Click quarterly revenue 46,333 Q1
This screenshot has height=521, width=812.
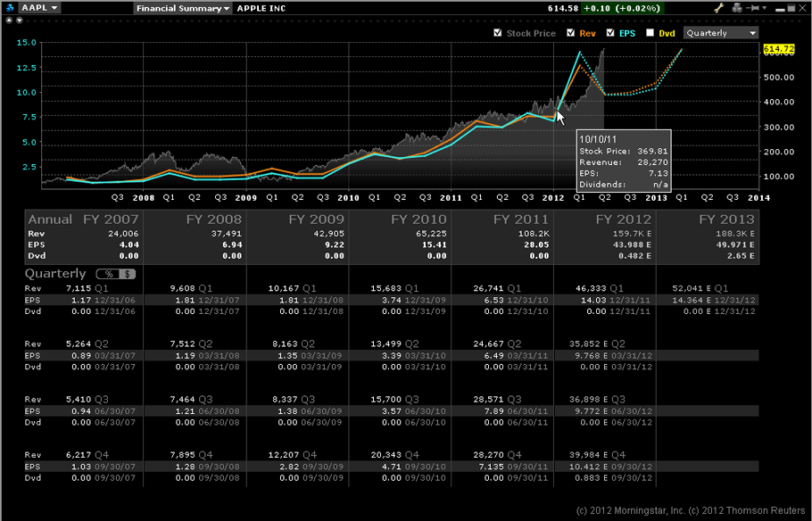tap(599, 288)
